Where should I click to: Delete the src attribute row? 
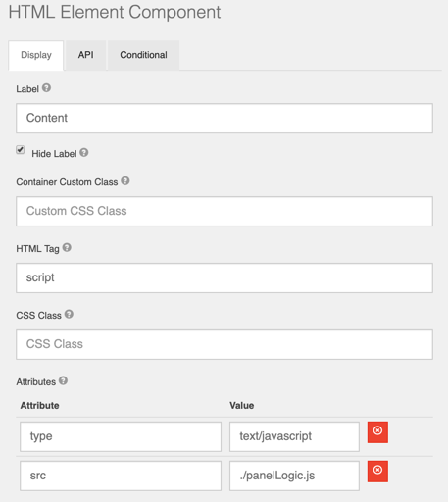click(377, 472)
